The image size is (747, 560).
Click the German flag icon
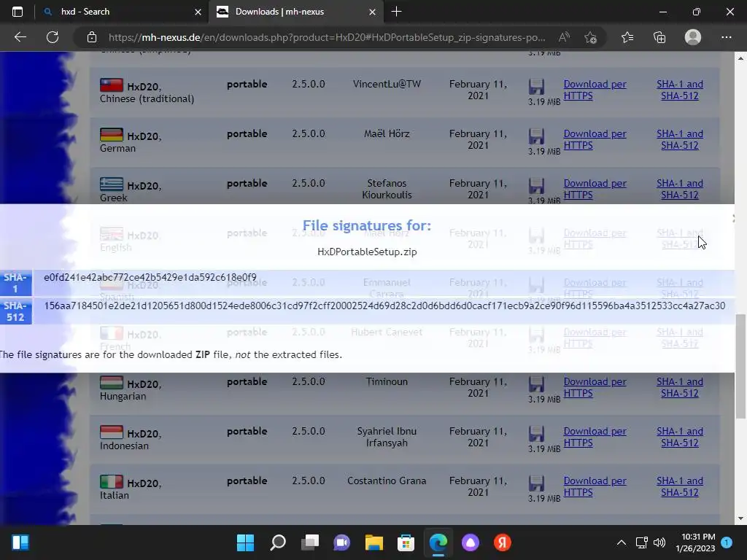112,134
